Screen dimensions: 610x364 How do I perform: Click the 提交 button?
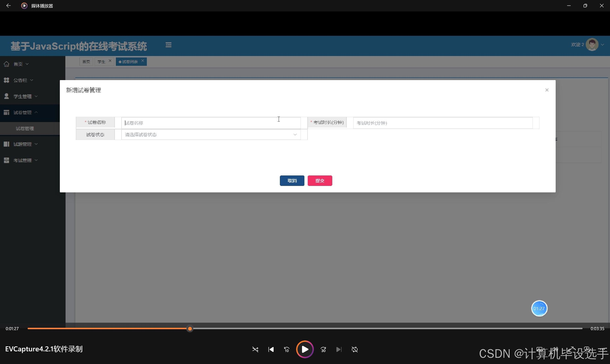(x=320, y=181)
